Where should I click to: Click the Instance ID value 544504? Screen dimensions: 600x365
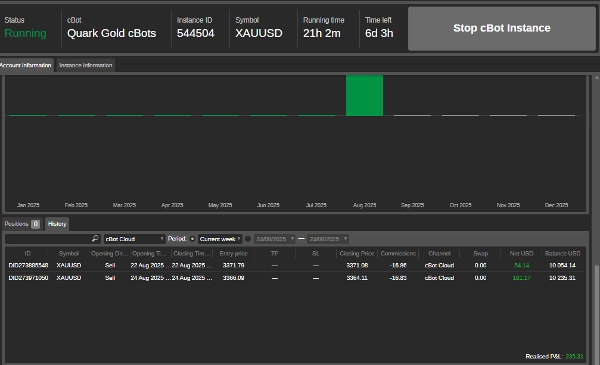point(196,33)
